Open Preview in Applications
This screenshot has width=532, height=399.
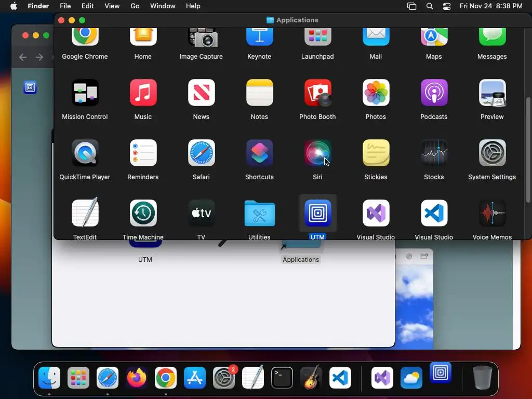click(x=493, y=92)
